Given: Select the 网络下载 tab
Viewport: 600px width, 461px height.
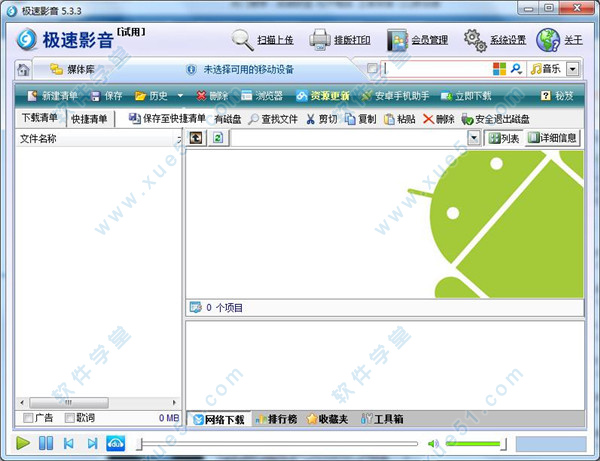Looking at the screenshot, I should pos(219,420).
